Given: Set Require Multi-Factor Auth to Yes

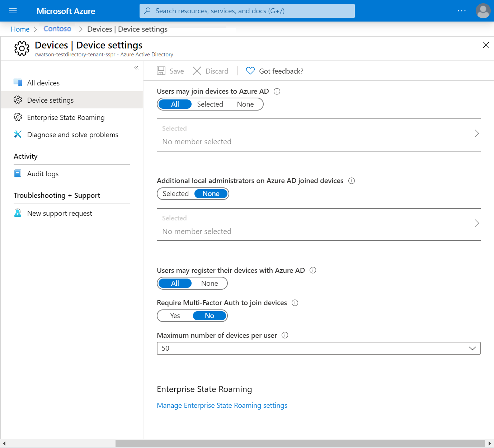Looking at the screenshot, I should (x=175, y=316).
